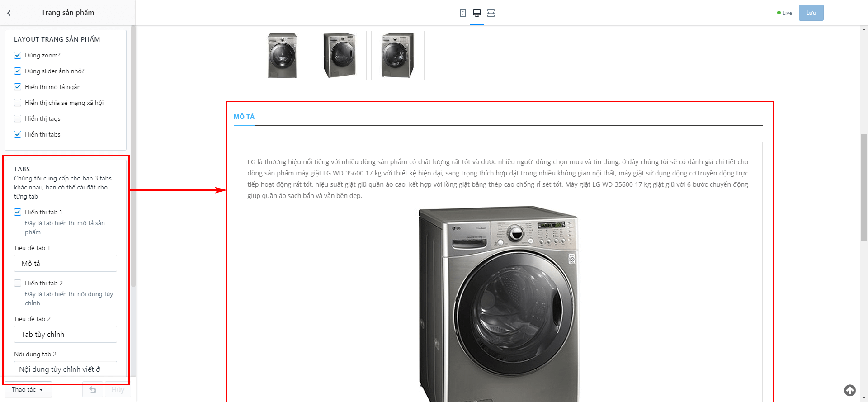The height and width of the screenshot is (402, 868).
Task: Uncheck 'Hiển thị tab 1' checkbox
Action: (18, 212)
